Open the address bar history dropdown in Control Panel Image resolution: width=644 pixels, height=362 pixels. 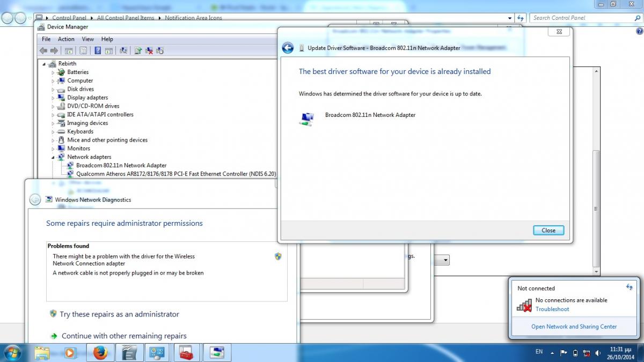click(x=510, y=18)
